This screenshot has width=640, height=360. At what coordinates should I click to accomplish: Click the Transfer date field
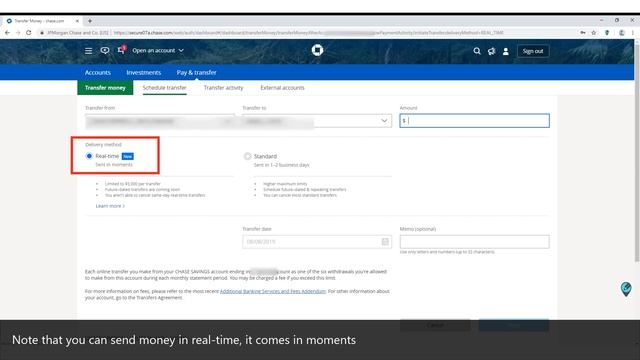coord(317,242)
